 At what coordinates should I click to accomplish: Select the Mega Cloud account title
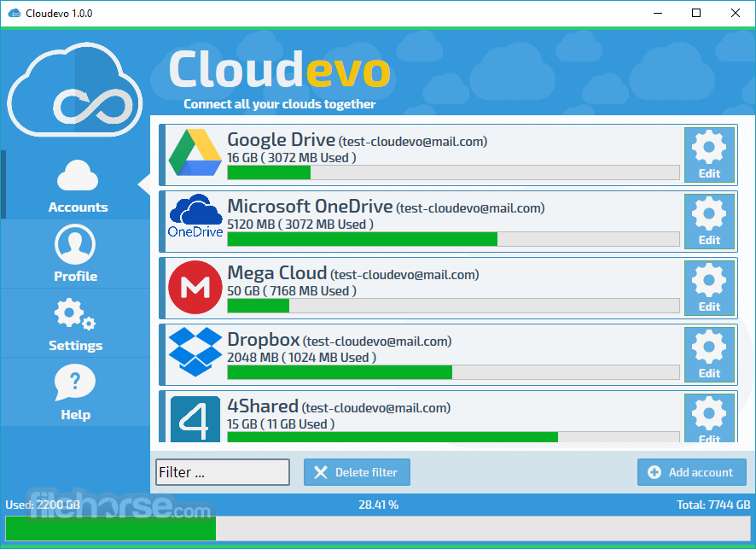coord(277,273)
